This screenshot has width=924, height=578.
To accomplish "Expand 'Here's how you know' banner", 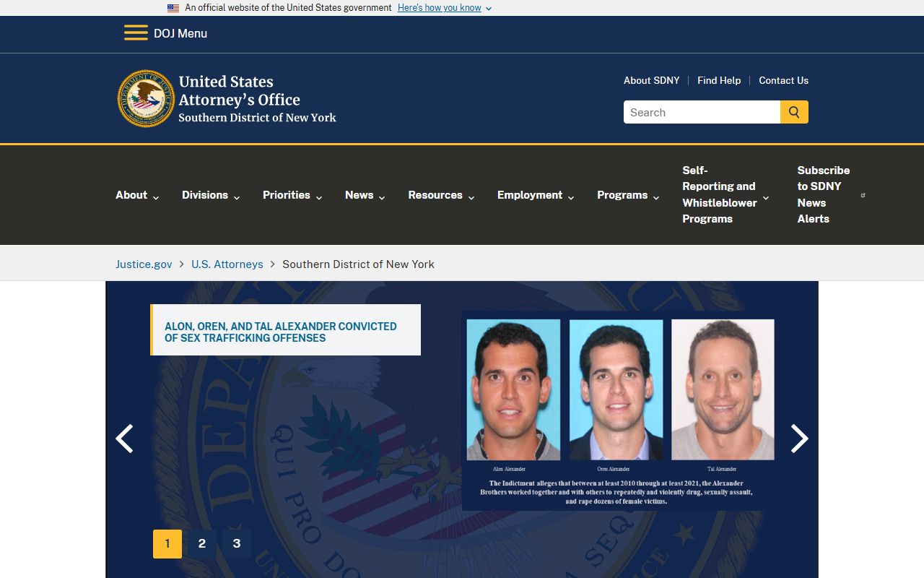I will click(445, 8).
